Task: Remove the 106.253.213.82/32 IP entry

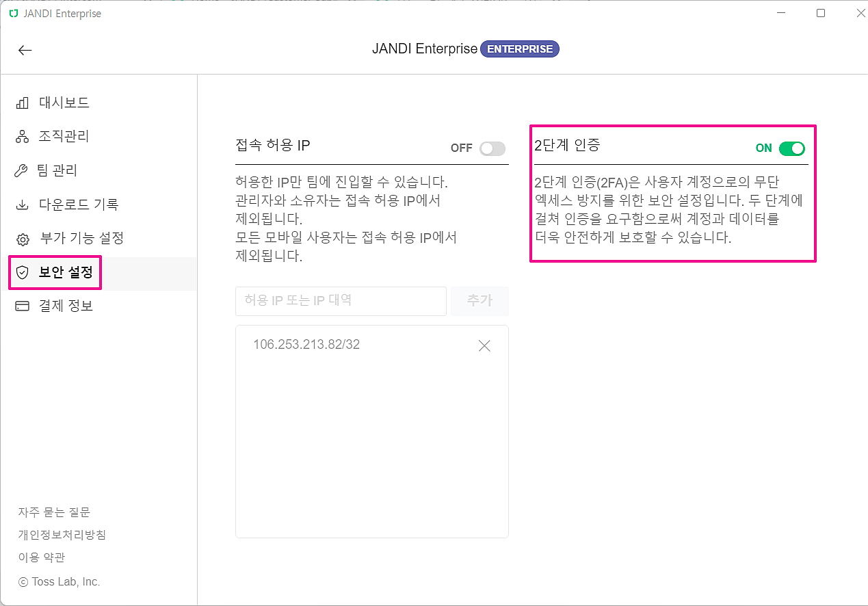Action: pos(484,346)
